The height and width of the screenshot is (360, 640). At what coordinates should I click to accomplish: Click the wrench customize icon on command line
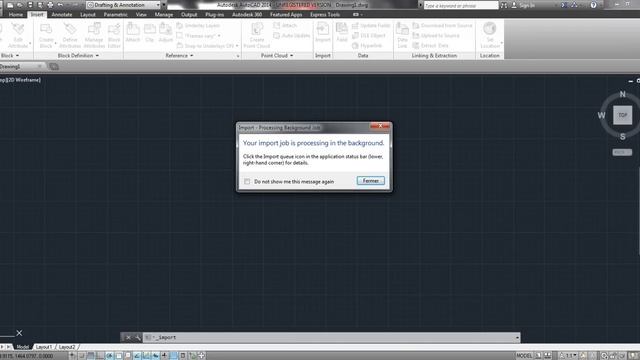pos(137,338)
